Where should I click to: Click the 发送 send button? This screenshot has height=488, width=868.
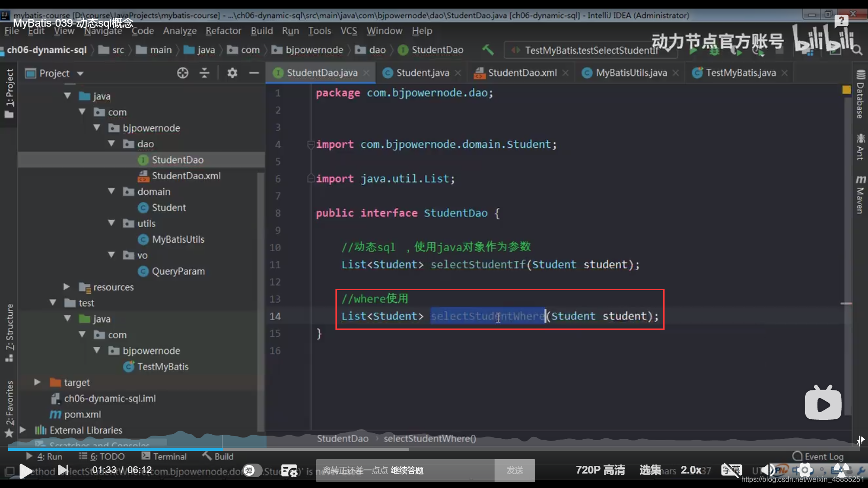515,470
